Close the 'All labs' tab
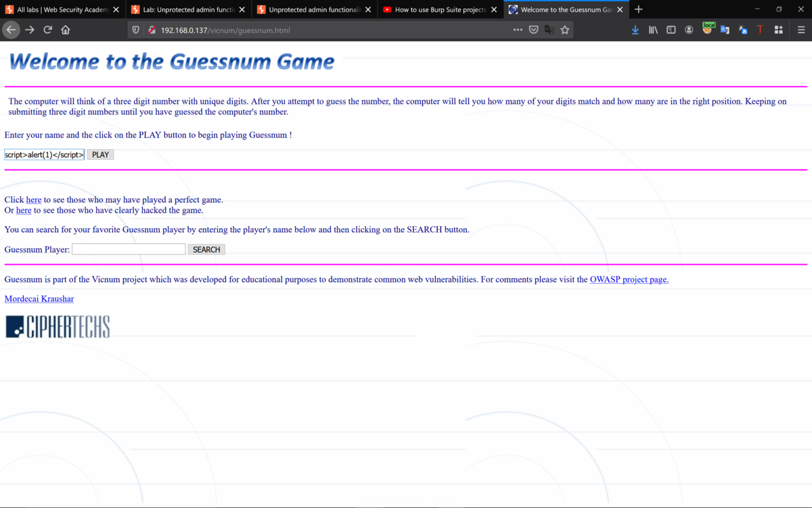 [x=116, y=9]
